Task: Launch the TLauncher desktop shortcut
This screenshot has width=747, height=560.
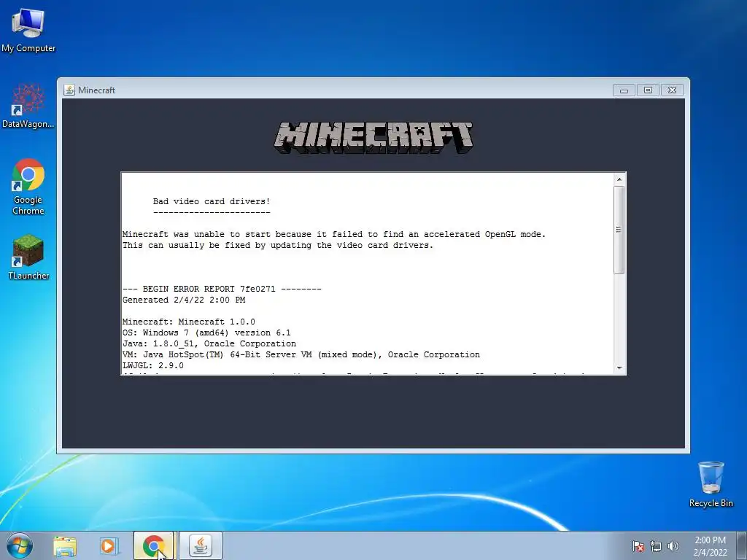Action: pos(28,257)
